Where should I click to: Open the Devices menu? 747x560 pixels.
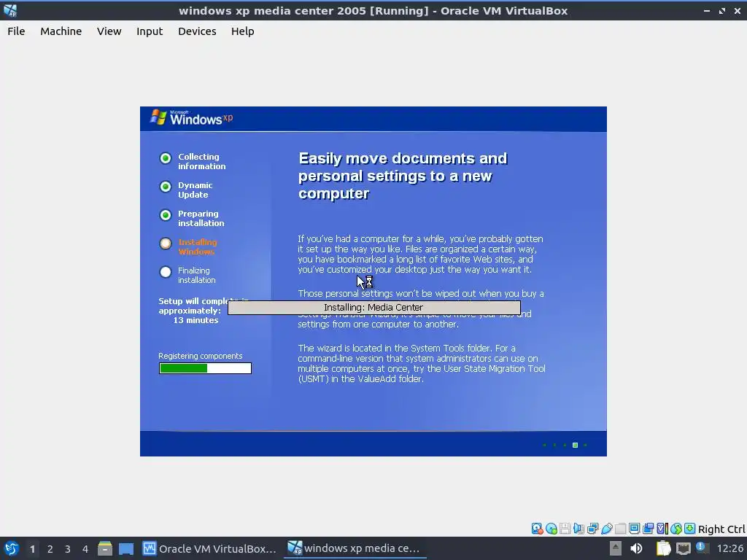[x=197, y=31]
